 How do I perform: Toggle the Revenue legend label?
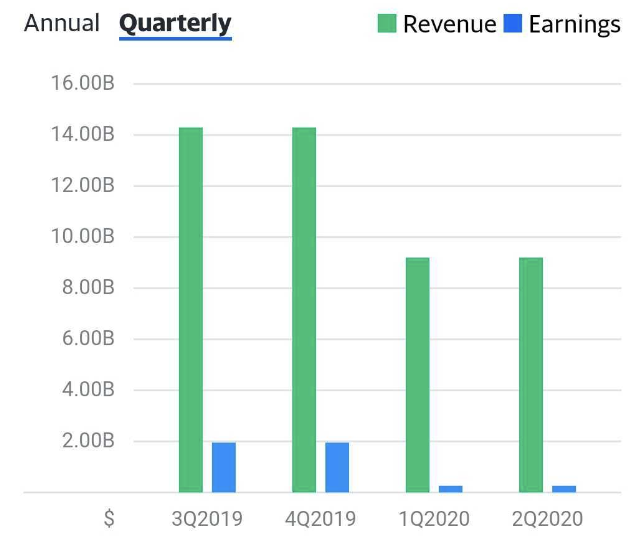pyautogui.click(x=449, y=24)
